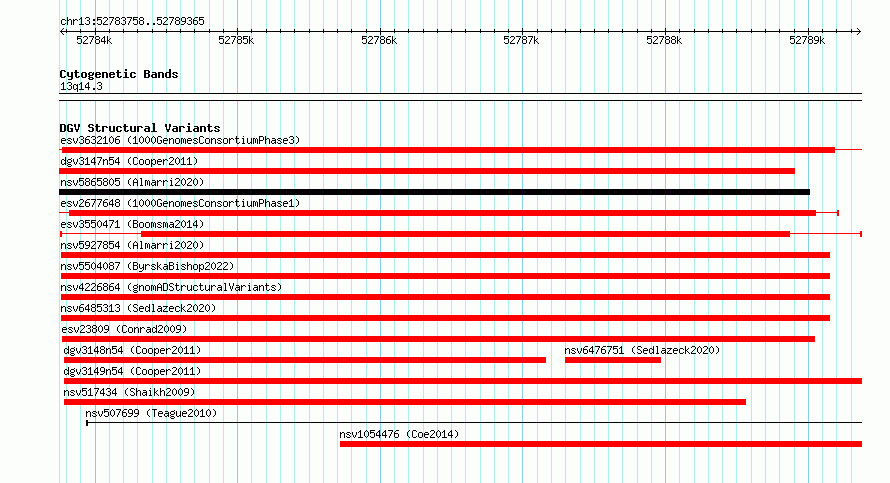Click the left arrowhead of the ruler
This screenshot has height=483, width=890.
(62, 32)
